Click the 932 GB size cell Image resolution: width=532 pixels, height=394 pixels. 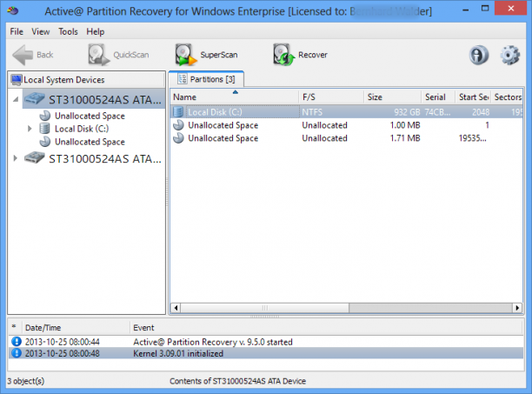click(407, 112)
